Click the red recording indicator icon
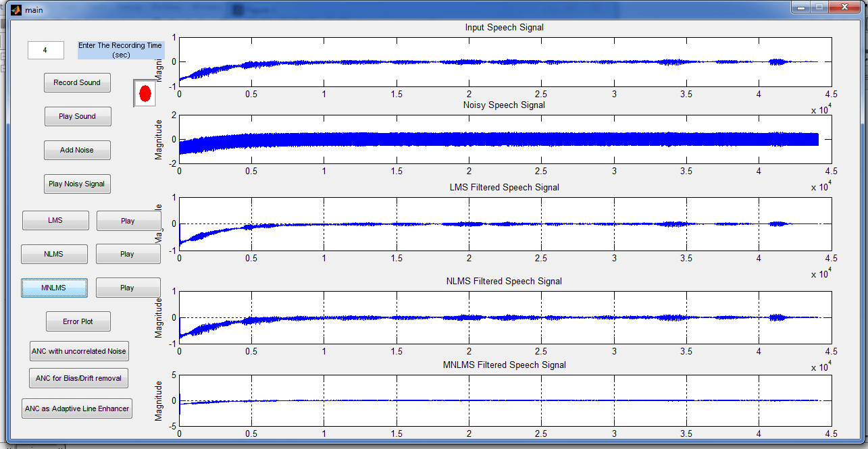Image resolution: width=868 pixels, height=449 pixels. (x=144, y=93)
